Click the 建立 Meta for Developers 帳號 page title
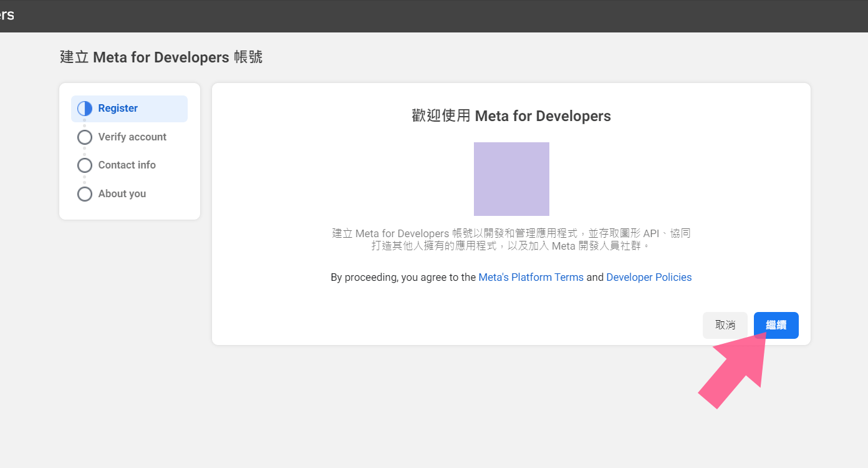This screenshot has height=468, width=868. pyautogui.click(x=161, y=57)
